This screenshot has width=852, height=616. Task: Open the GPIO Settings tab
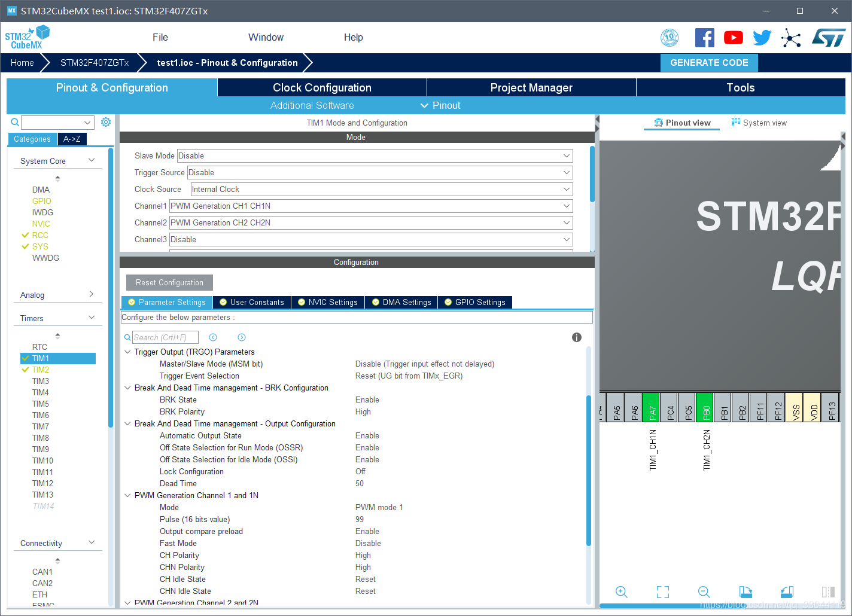[x=475, y=302]
